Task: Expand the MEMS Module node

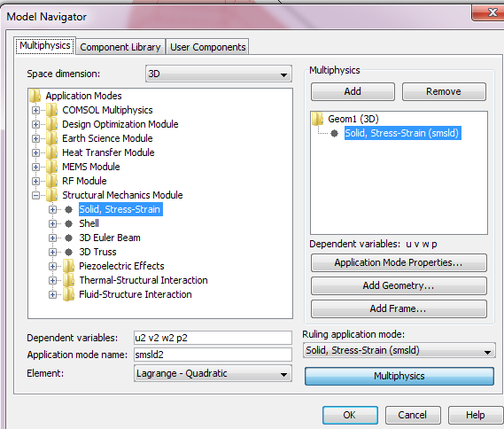Action: [35, 167]
